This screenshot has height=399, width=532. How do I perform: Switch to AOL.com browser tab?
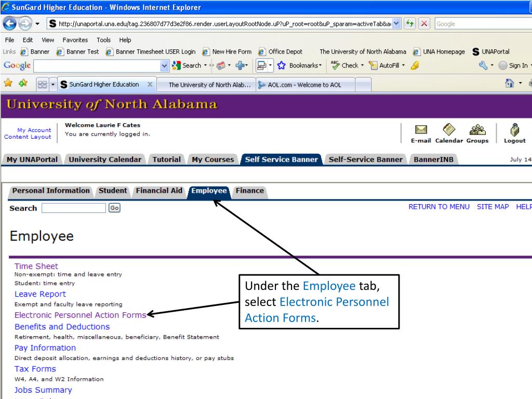(x=305, y=85)
